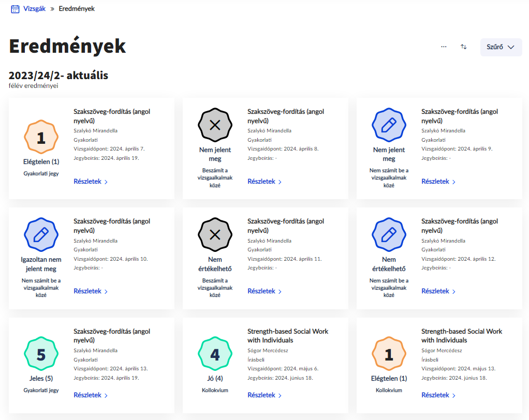529x420 pixels.
Task: Click the sort order arrows icon
Action: (x=464, y=47)
